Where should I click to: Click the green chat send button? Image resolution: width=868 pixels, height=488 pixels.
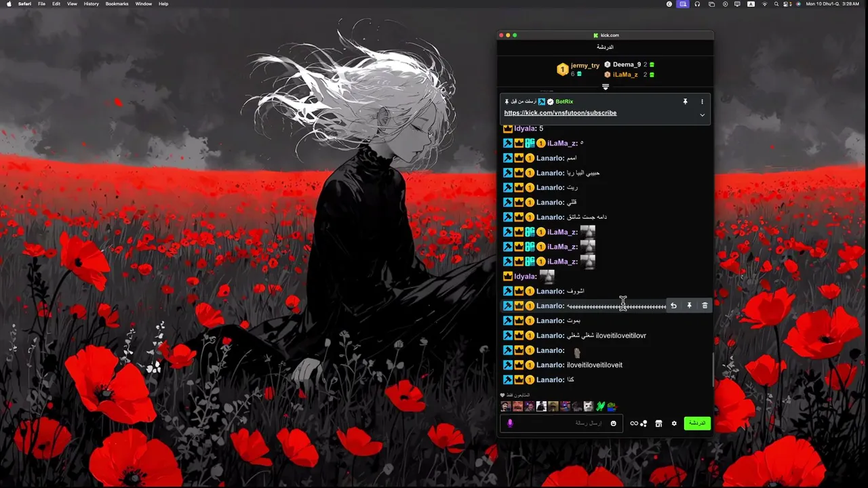[x=697, y=423]
